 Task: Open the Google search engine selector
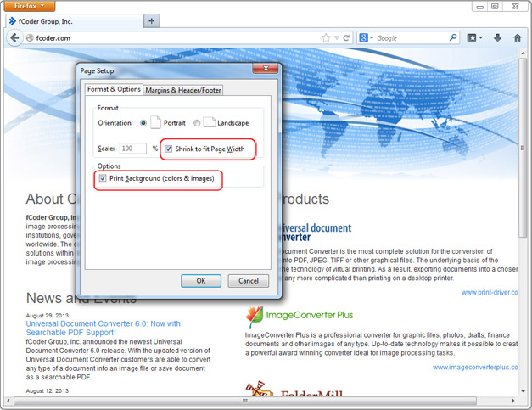click(x=366, y=37)
